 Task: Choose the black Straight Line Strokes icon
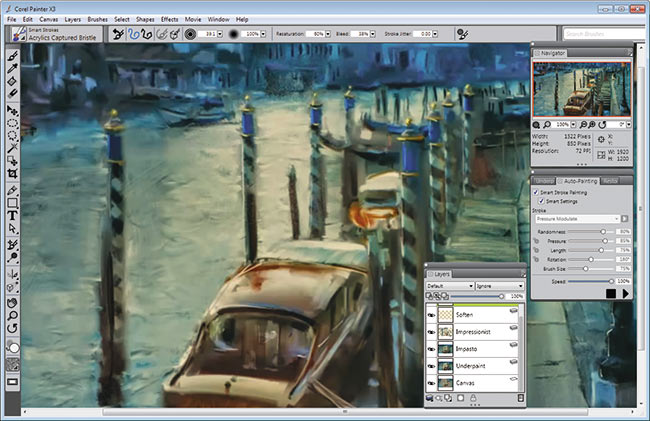(x=146, y=34)
